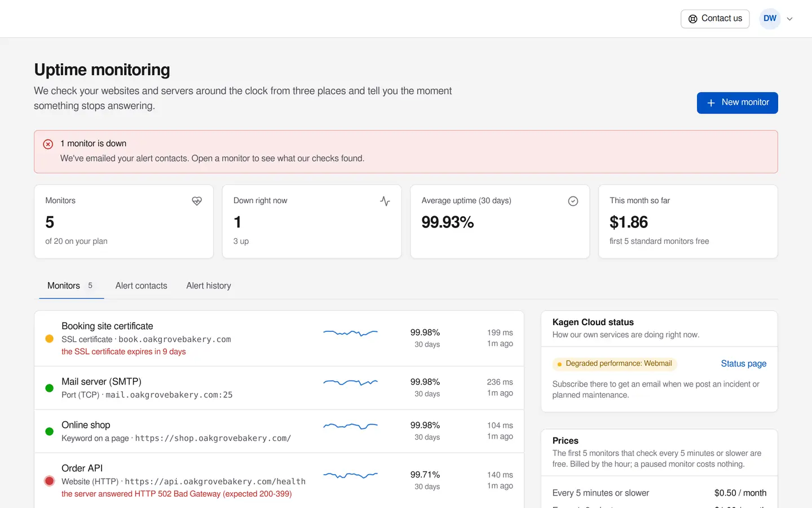Click the response-time sparkline for Booking site certificate
This screenshot has width=812, height=508.
pos(351,333)
